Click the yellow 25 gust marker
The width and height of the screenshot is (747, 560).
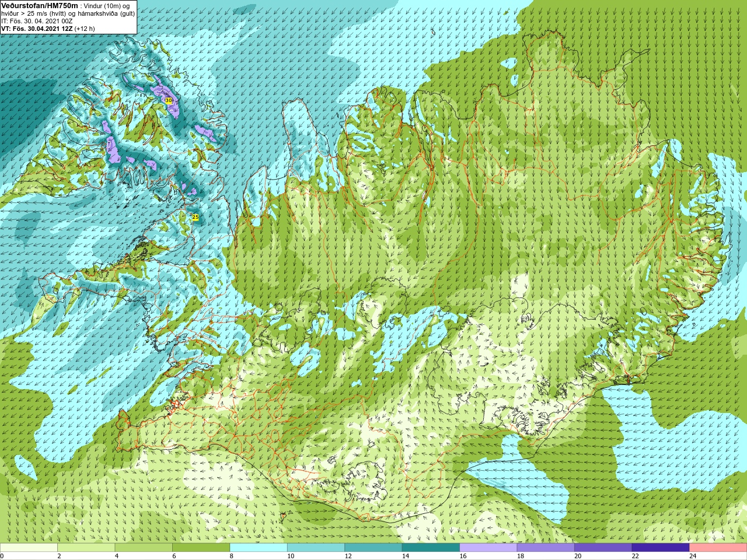(196, 217)
